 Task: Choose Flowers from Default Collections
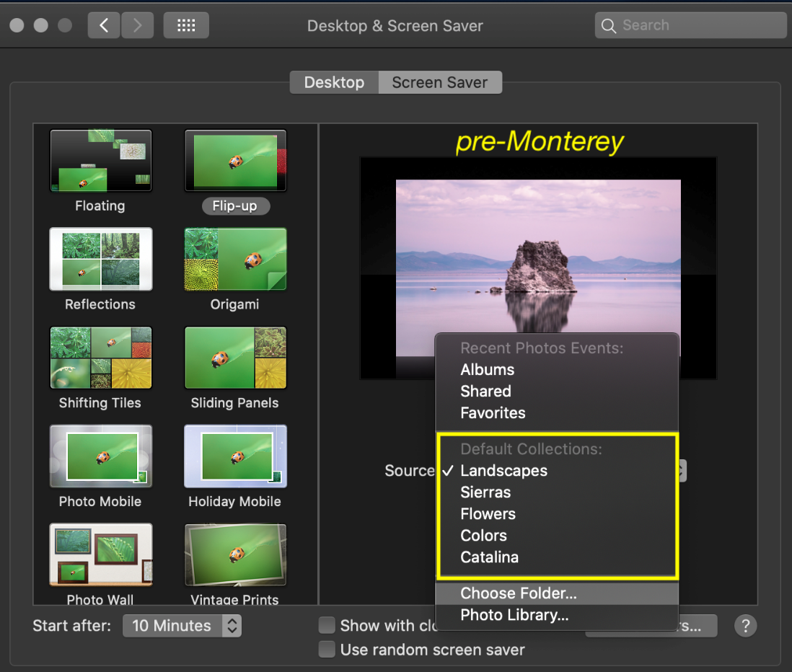tap(557, 514)
